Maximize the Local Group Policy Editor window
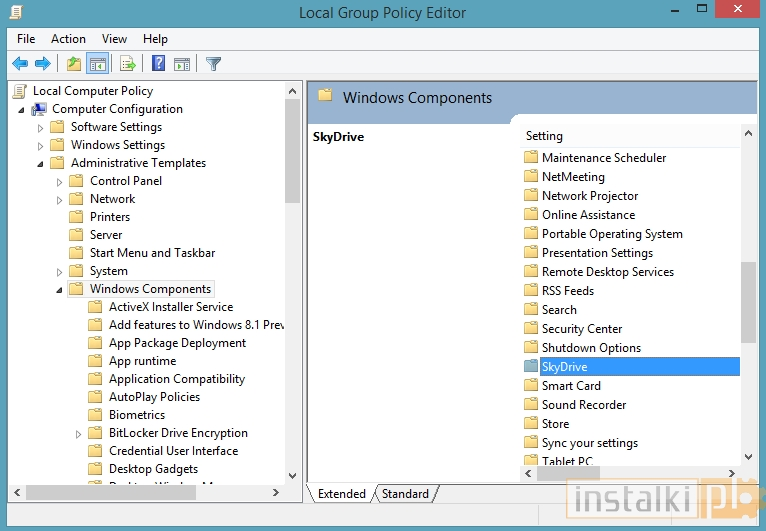The image size is (766, 531). click(x=702, y=9)
